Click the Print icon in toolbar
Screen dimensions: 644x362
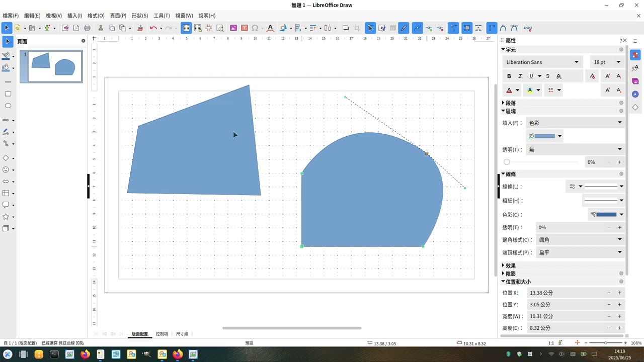tap(87, 28)
